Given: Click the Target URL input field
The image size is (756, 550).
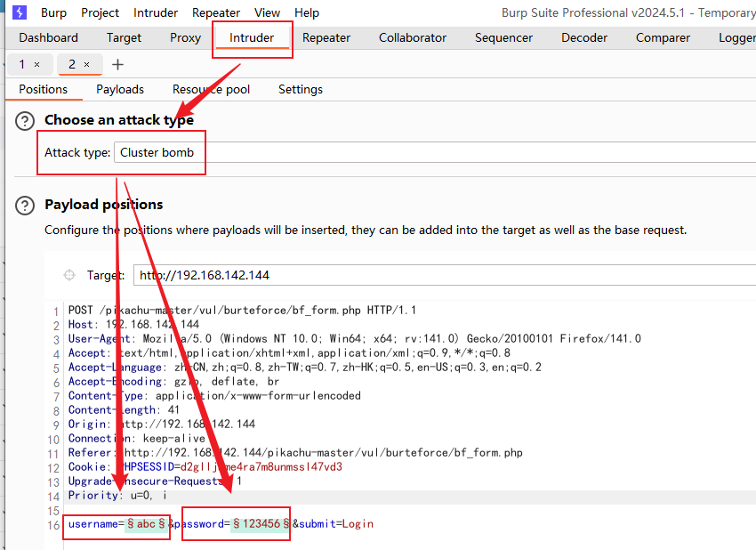Looking at the screenshot, I should point(445,275).
